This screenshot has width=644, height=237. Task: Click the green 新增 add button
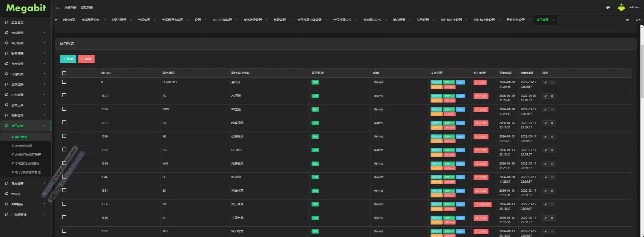[68, 59]
